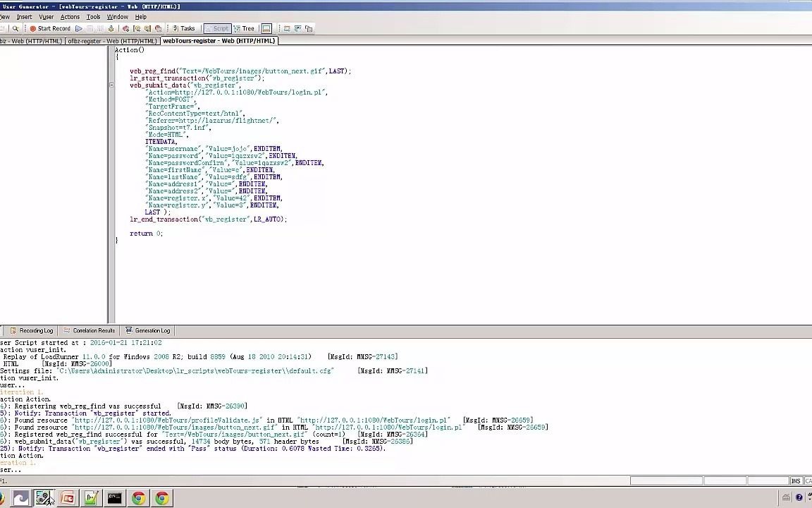
Task: Open the black terminal app from the taskbar
Action: [x=114, y=498]
